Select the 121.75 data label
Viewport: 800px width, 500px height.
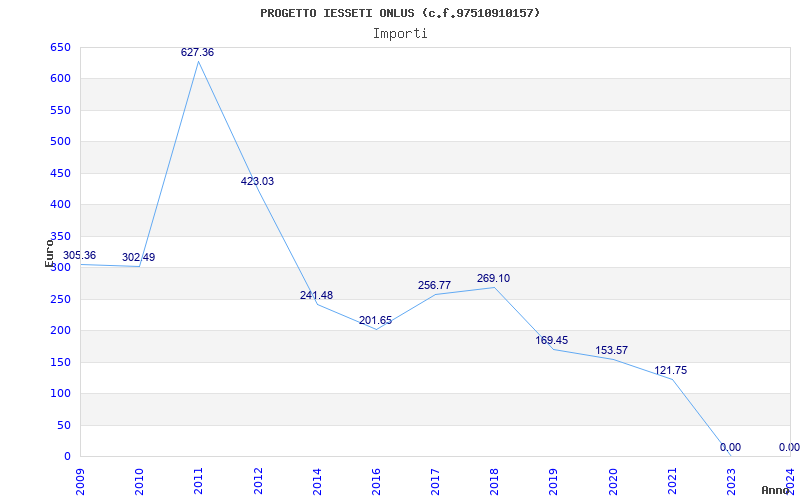(670, 370)
